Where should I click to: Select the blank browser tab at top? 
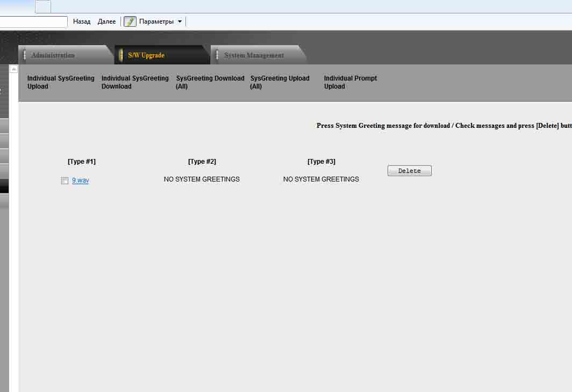click(x=43, y=6)
